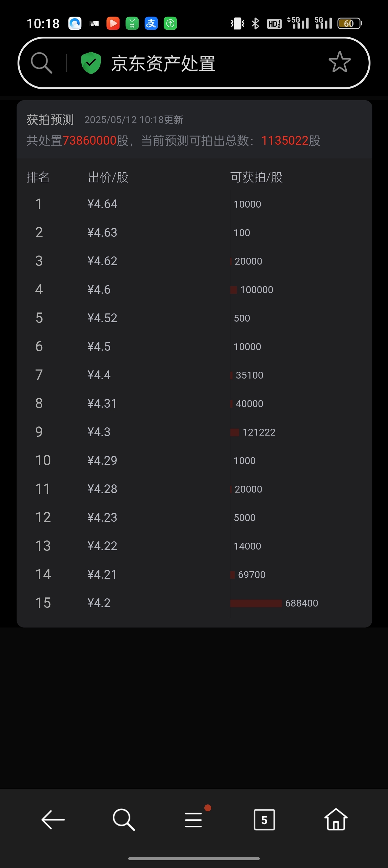Screen dimensions: 388x868
Task: Tap the green security shield icon
Action: 91,63
